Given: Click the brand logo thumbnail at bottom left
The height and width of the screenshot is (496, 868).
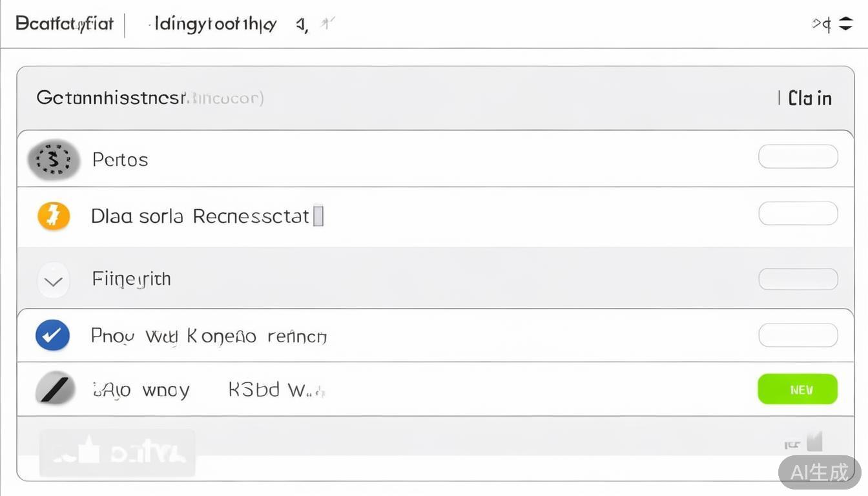Looking at the screenshot, I should tap(117, 452).
